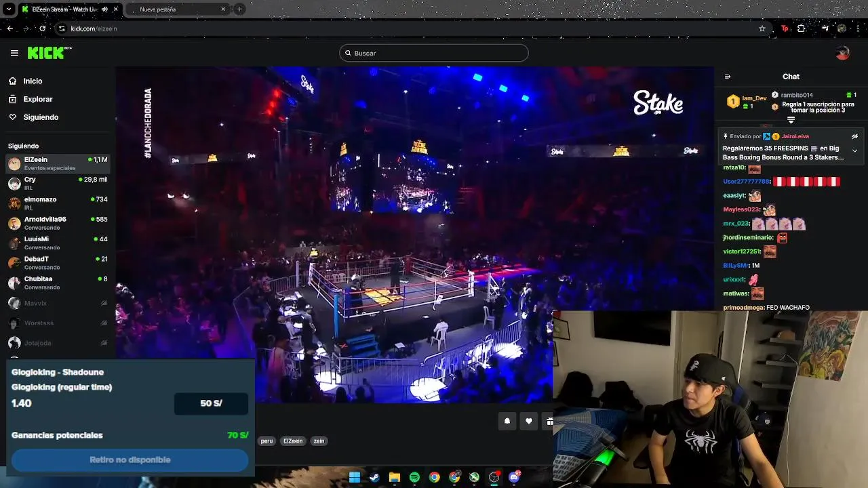This screenshot has width=868, height=488.
Task: Open lam_Dev top gifter entry
Action: click(747, 102)
